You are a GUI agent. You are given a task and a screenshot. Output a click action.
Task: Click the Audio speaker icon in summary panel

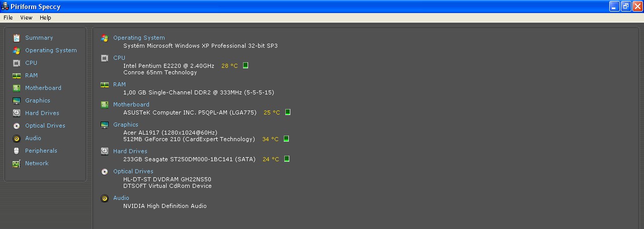(x=105, y=198)
